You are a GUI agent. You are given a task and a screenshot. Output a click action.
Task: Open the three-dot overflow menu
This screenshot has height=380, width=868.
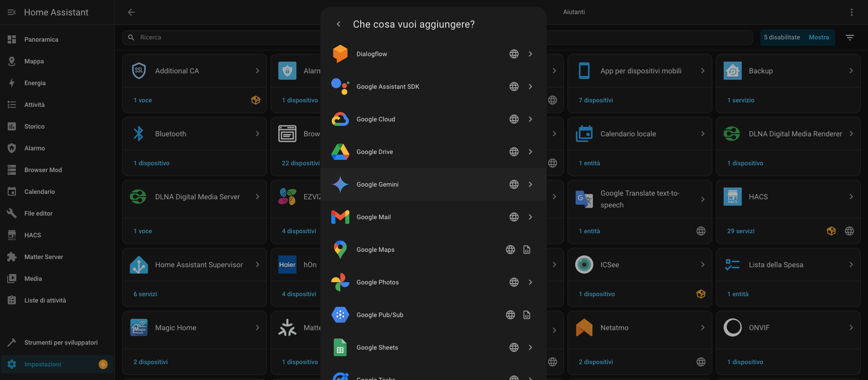(852, 12)
